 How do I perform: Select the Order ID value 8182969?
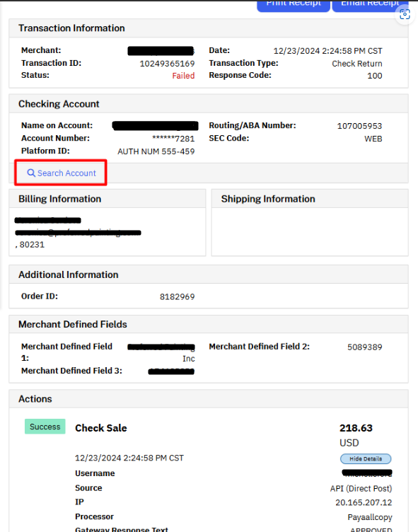click(177, 297)
